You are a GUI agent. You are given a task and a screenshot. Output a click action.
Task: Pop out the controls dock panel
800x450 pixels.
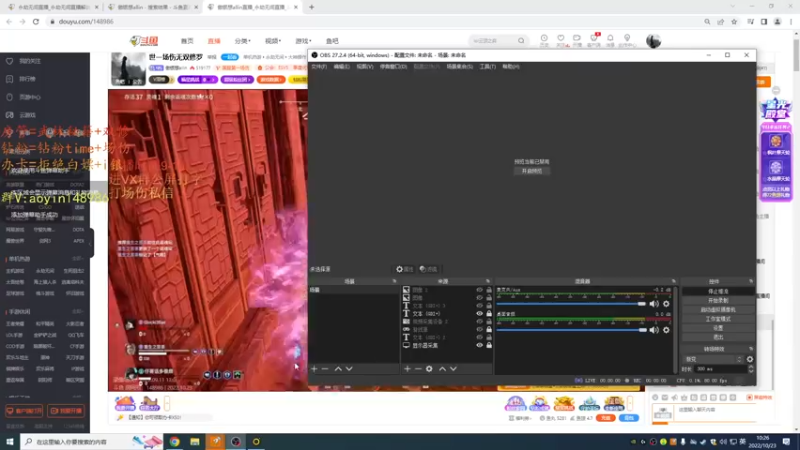(x=751, y=281)
